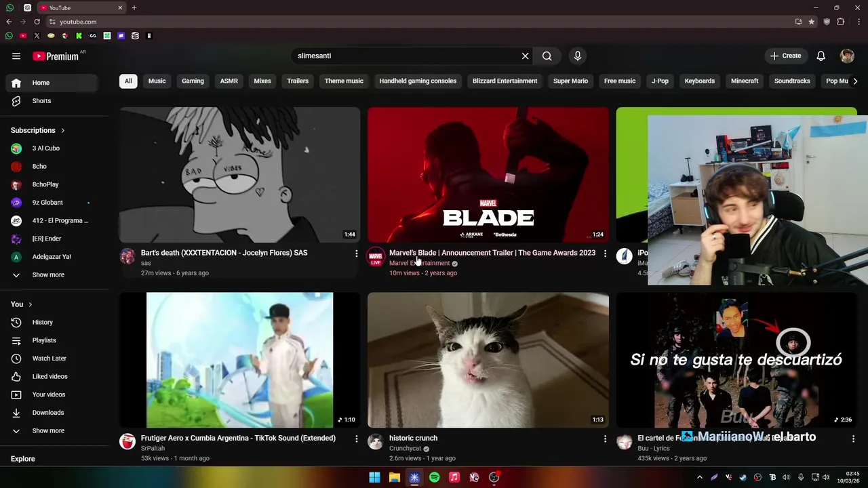The image size is (868, 488).
Task: Open options menu for Bart's death video
Action: click(x=356, y=253)
